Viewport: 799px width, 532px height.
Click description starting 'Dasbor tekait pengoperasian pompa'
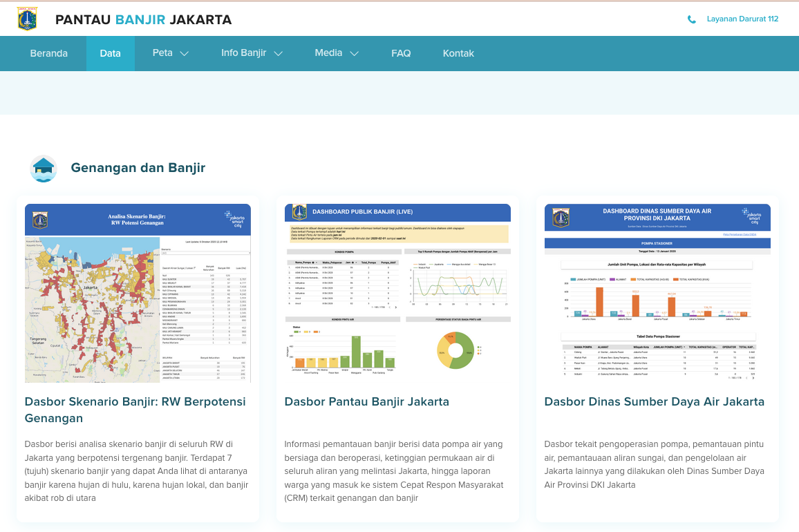pyautogui.click(x=655, y=464)
